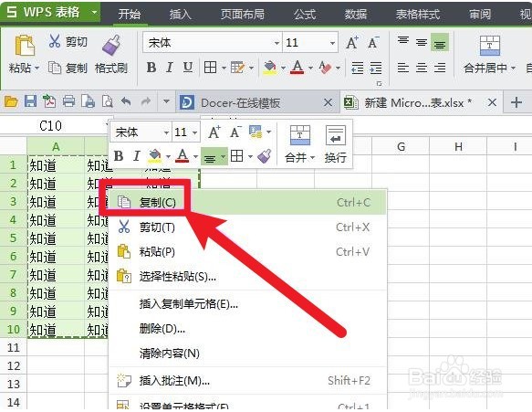This screenshot has height=412, width=532.
Task: Choose 插入批注(M)... in the context menu
Action: pyautogui.click(x=247, y=381)
